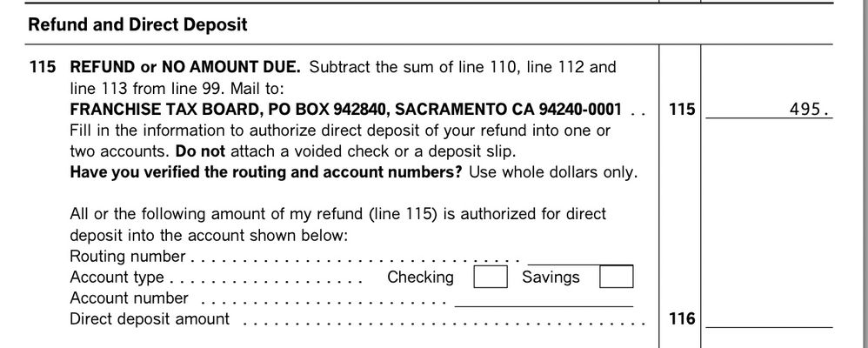Check the Savings account type box
This screenshot has height=348, width=868.
pyautogui.click(x=616, y=277)
